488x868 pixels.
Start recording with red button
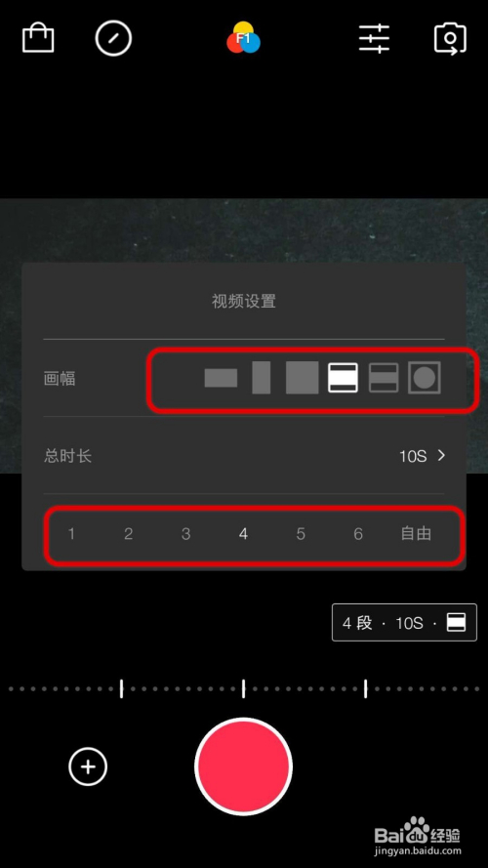243,766
